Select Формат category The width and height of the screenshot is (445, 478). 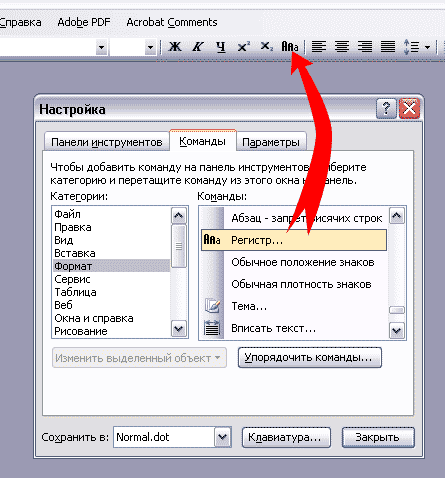(111, 266)
